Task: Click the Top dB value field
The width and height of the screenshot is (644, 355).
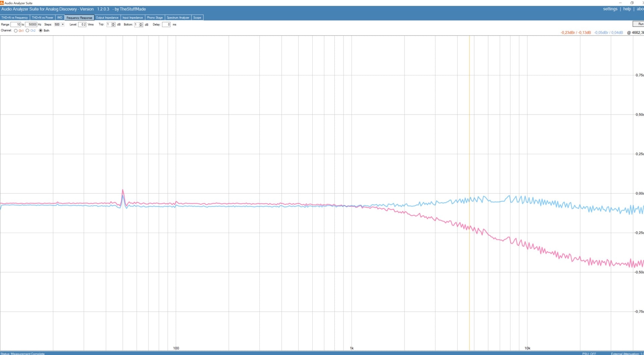Action: click(x=109, y=24)
